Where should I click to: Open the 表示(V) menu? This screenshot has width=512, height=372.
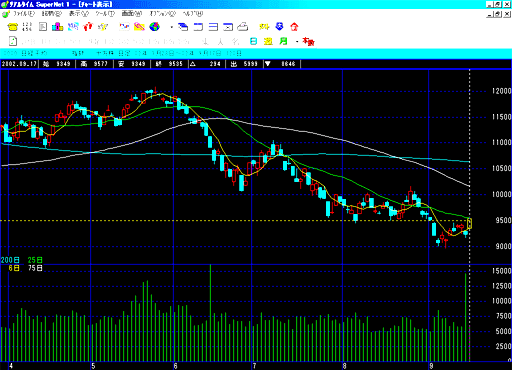[79, 14]
